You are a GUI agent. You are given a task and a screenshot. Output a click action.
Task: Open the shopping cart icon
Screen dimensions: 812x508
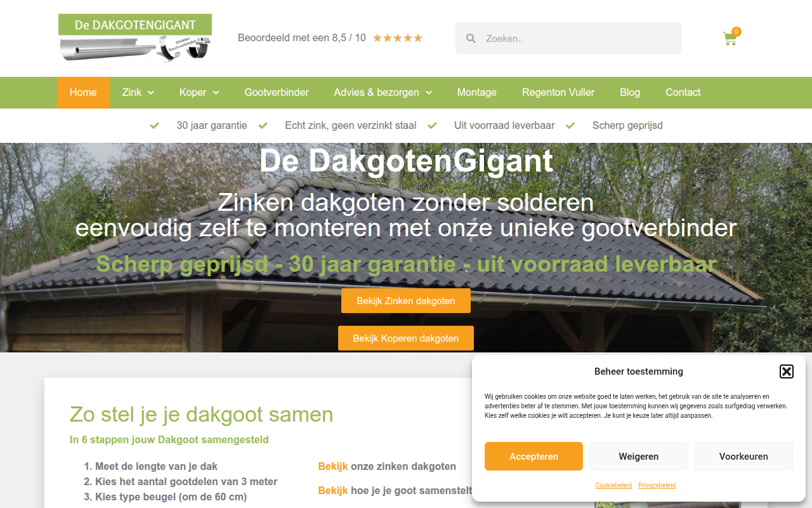(730, 39)
